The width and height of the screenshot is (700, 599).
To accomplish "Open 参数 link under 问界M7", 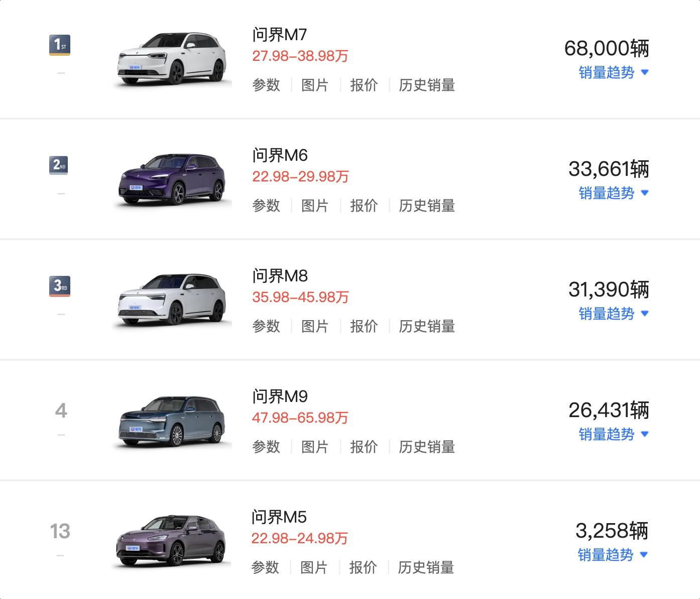I will [266, 85].
